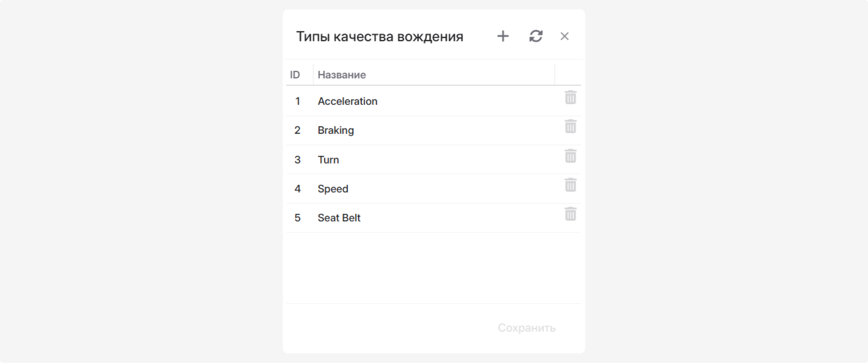868x363 pixels.
Task: Select the Acceleration name cell
Action: 434,101
